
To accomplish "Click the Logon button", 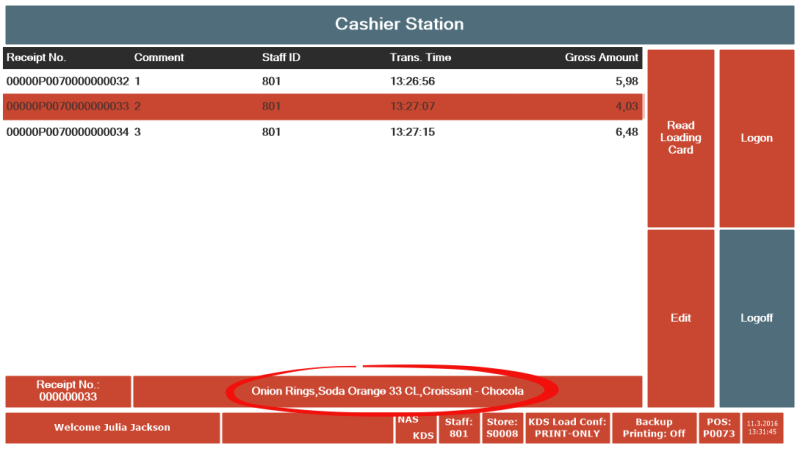I will pos(757,138).
